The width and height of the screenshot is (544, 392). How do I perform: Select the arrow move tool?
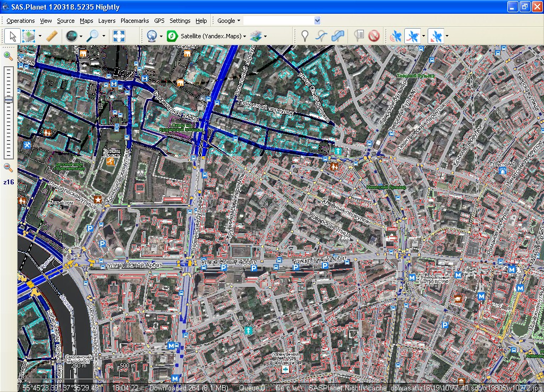pos(13,36)
